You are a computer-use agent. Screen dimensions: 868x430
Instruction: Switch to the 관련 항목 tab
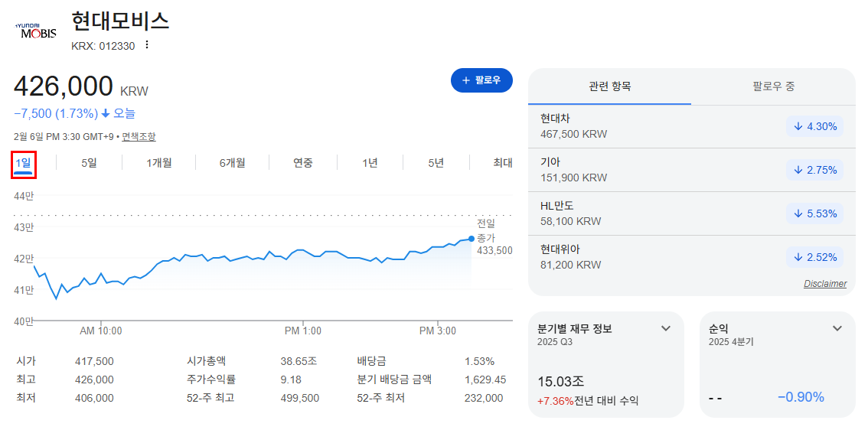coord(609,86)
